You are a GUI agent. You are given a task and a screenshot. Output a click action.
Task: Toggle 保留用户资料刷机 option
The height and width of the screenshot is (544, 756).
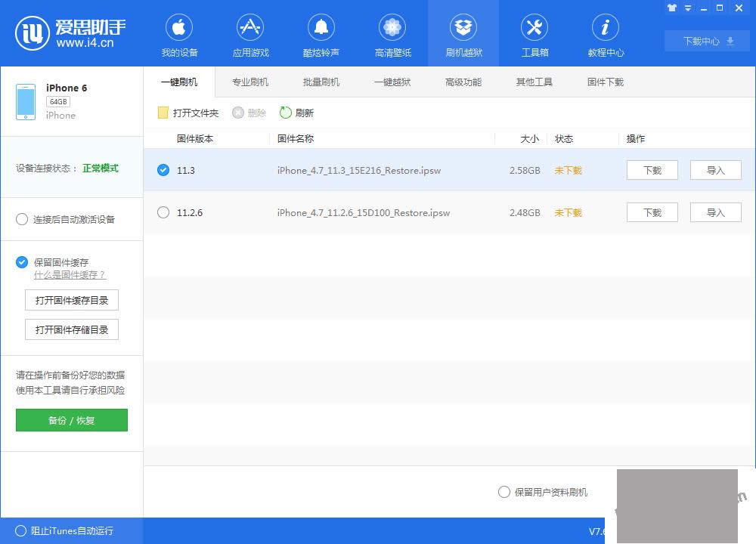point(503,492)
